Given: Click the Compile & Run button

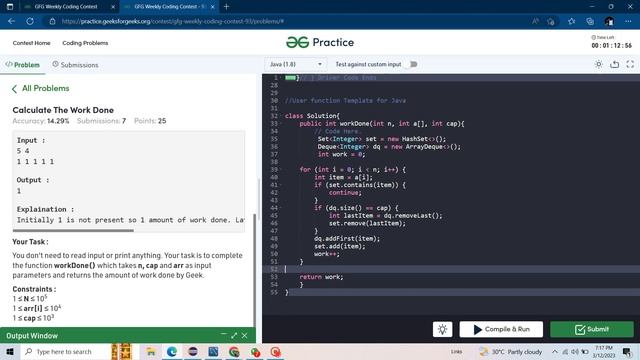Looking at the screenshot, I should 501,329.
